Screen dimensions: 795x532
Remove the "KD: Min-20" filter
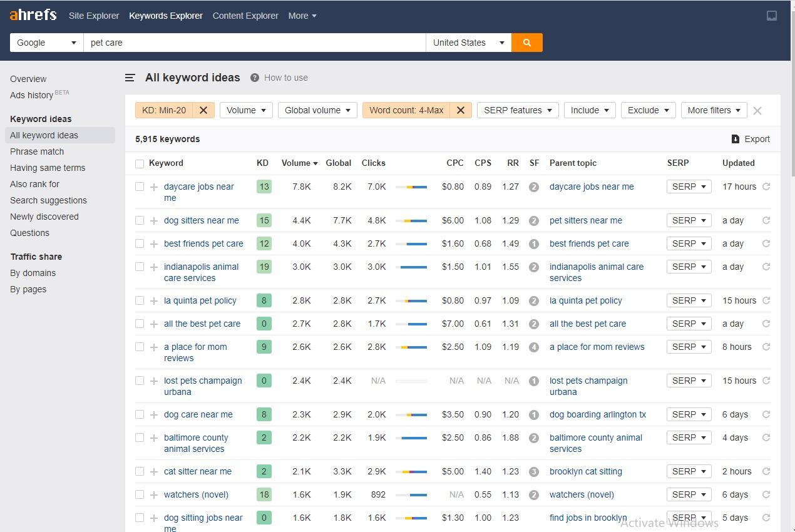(x=203, y=110)
